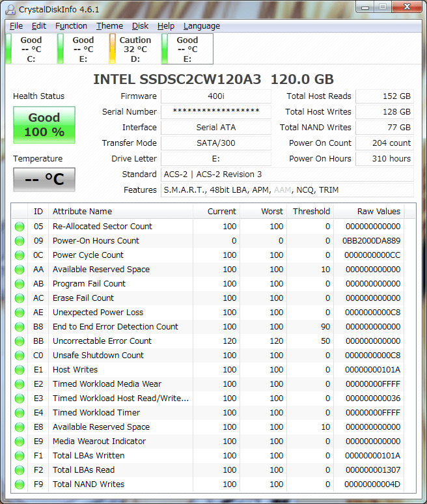
Task: Open the Theme menu
Action: click(109, 25)
